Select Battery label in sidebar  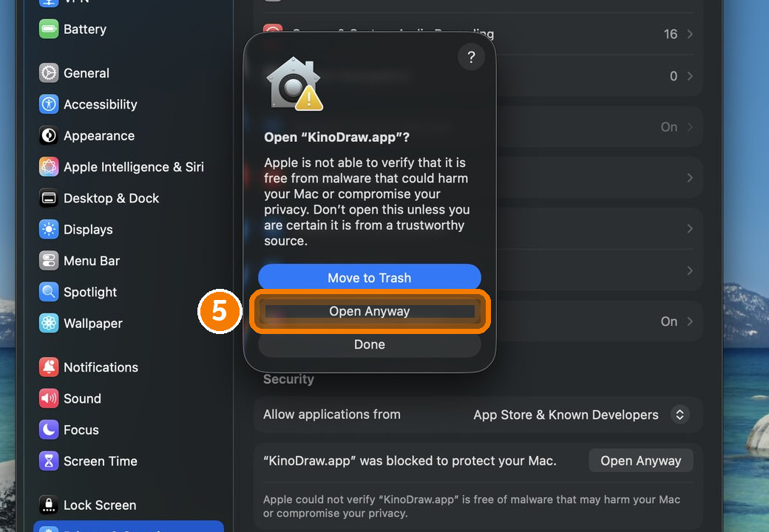pos(85,29)
